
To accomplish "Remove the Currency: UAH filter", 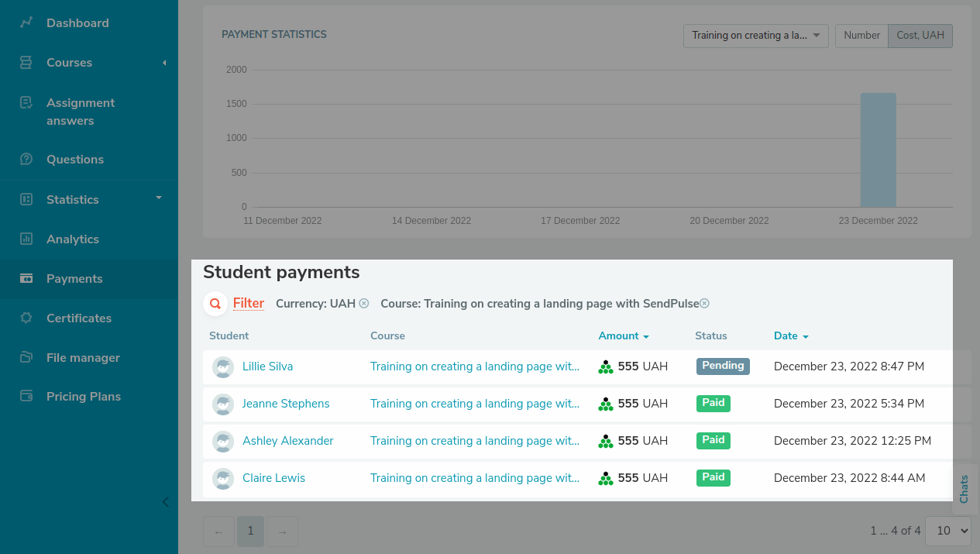I will click(x=364, y=304).
